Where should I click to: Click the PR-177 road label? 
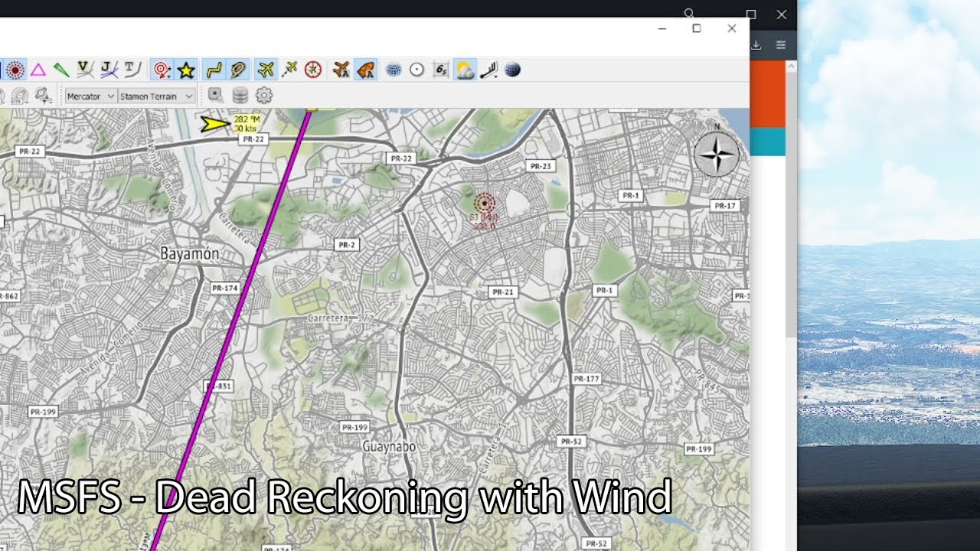586,379
